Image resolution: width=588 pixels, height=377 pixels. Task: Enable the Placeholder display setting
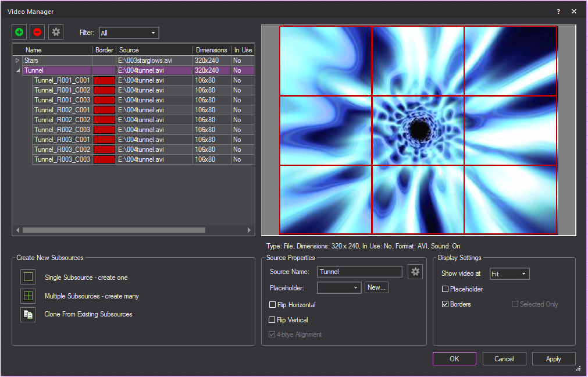click(445, 289)
